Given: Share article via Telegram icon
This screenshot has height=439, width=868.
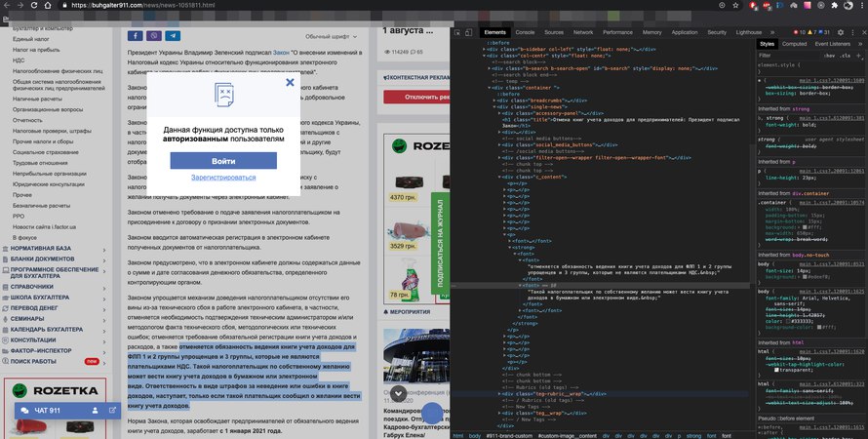Looking at the screenshot, I should pos(173,36).
